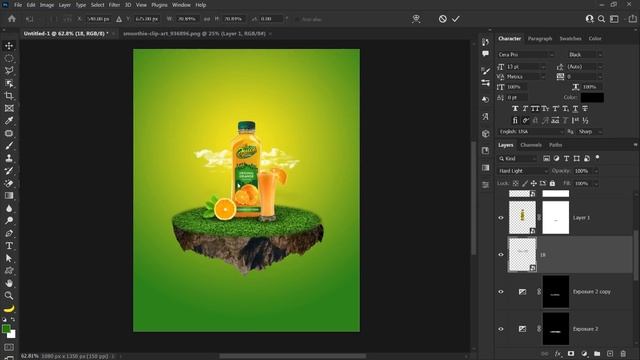Screen dimensions: 640x360
Task: Select the Brush tool
Action: click(9, 146)
